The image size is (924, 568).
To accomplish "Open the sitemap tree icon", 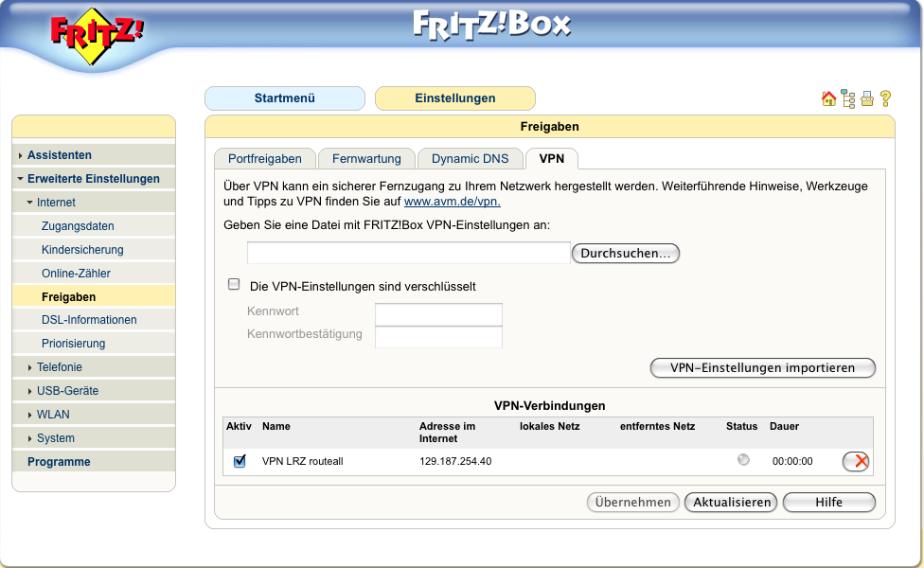I will [x=847, y=98].
